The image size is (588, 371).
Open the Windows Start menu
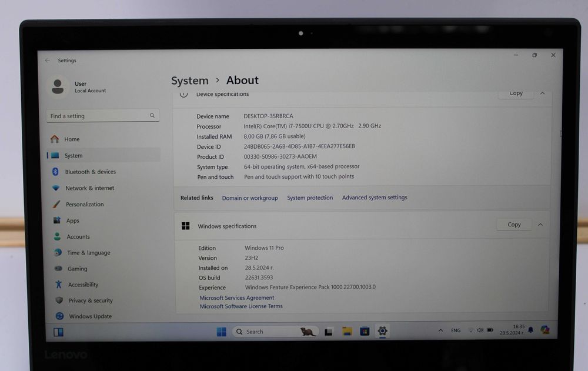[221, 332]
